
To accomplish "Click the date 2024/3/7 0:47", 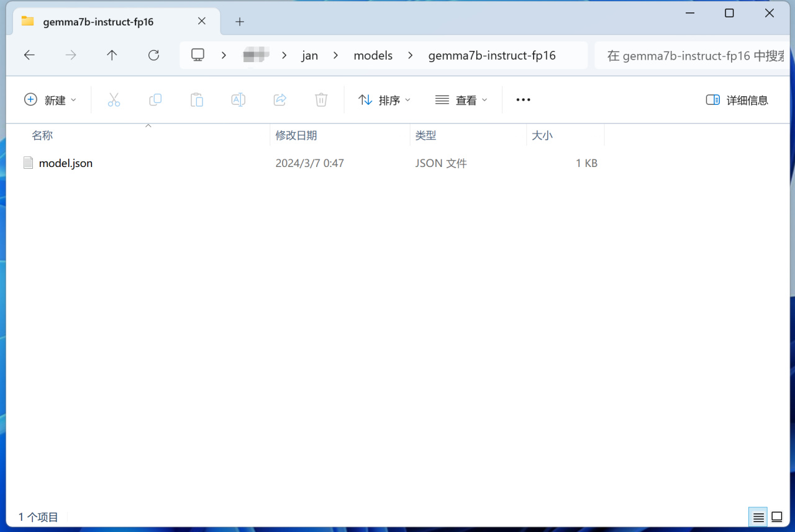I will pos(310,163).
